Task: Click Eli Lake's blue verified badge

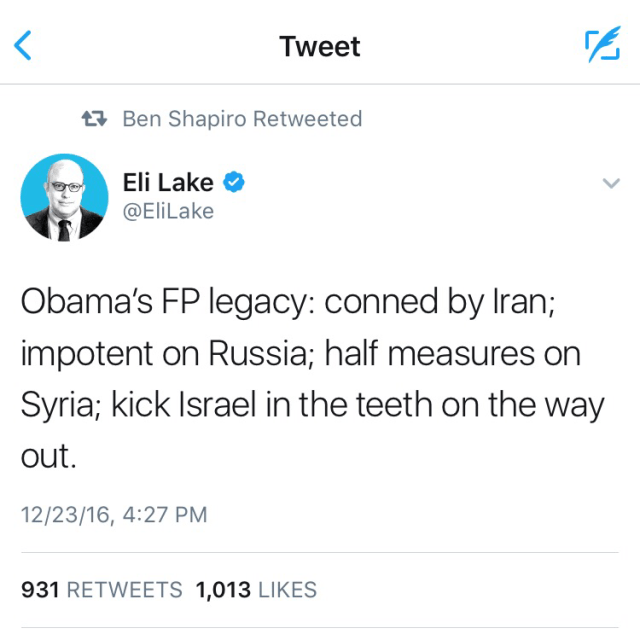Action: (x=234, y=182)
